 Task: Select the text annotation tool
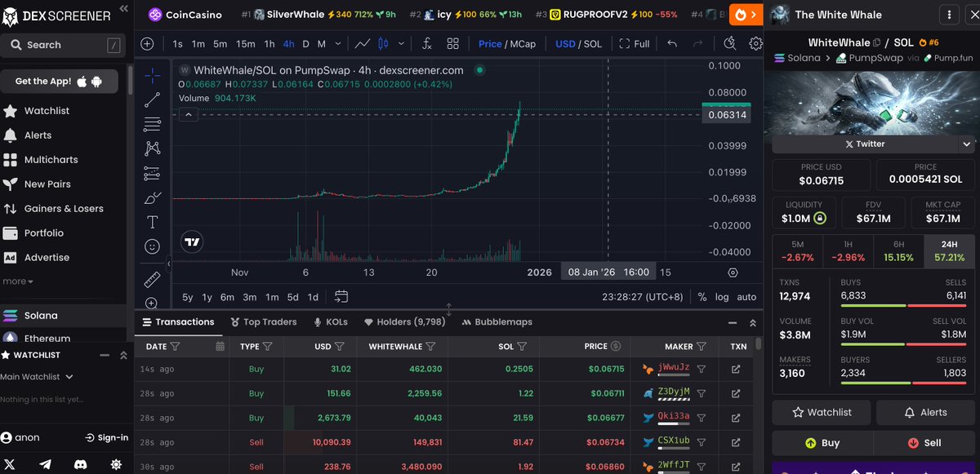[152, 222]
